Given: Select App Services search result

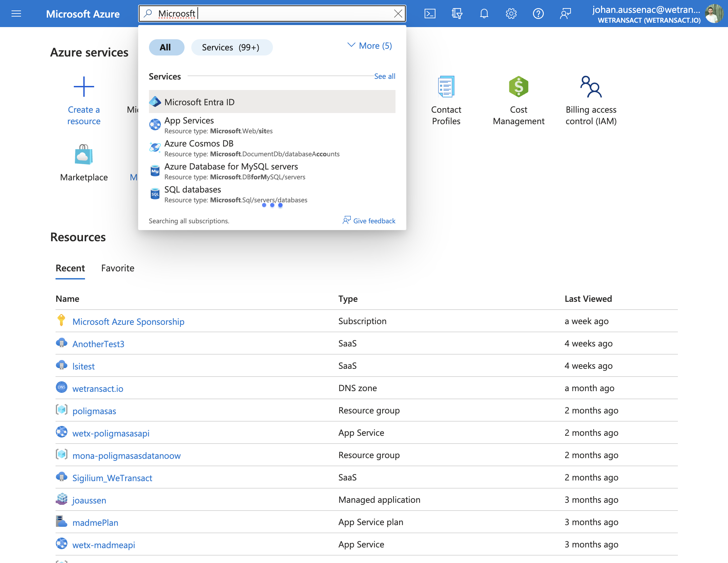Looking at the screenshot, I should (x=272, y=125).
